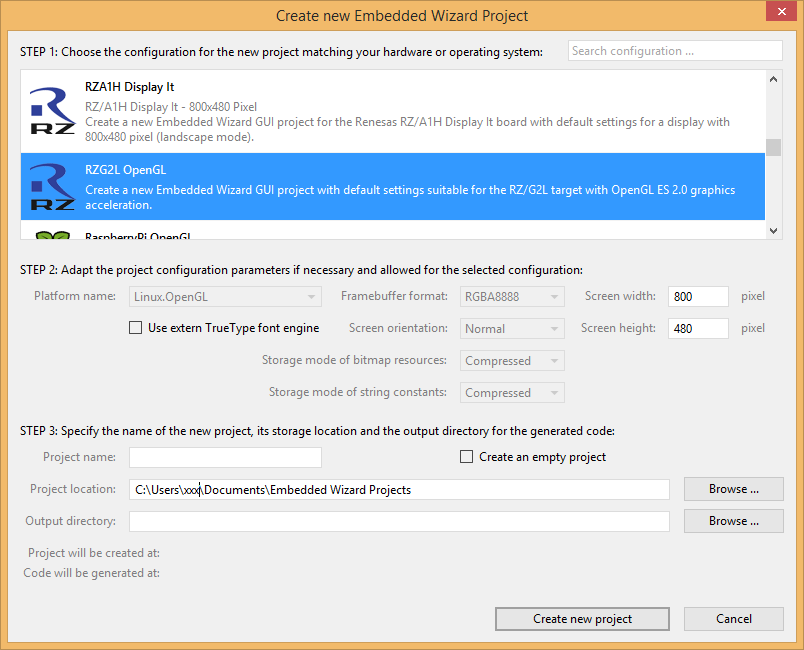Browse for the Output directory

tap(733, 521)
